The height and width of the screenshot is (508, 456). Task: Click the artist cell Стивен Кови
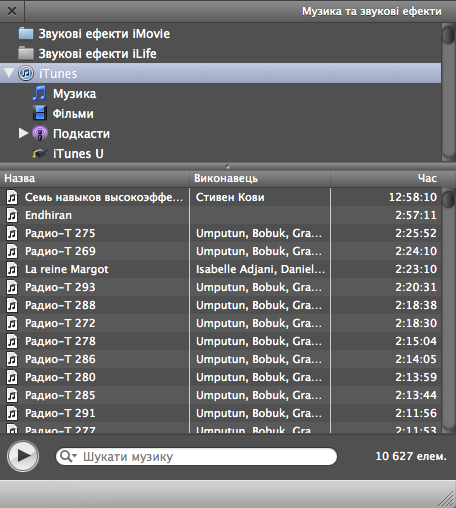pyautogui.click(x=230, y=197)
